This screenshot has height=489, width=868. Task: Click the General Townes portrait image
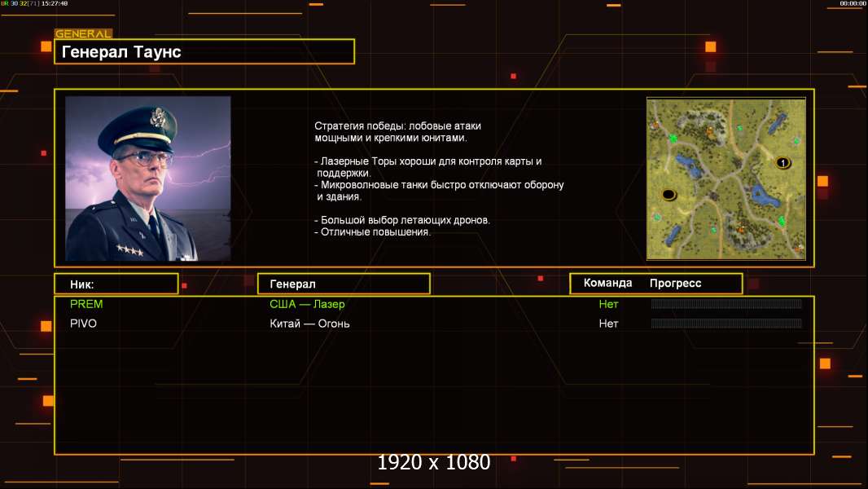click(148, 178)
